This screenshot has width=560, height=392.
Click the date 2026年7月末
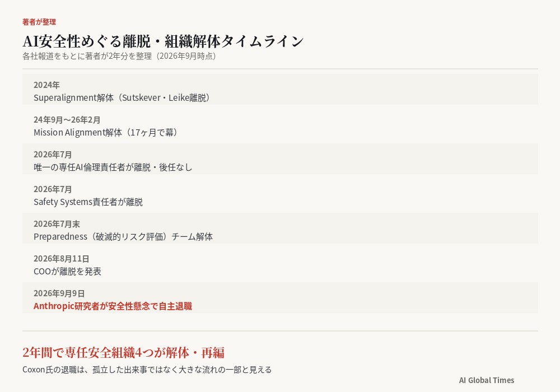pyautogui.click(x=57, y=224)
